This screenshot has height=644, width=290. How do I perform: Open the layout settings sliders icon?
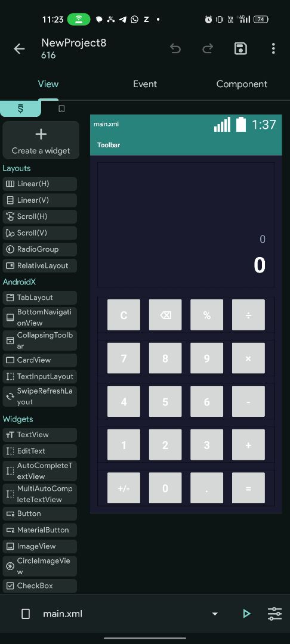click(275, 614)
